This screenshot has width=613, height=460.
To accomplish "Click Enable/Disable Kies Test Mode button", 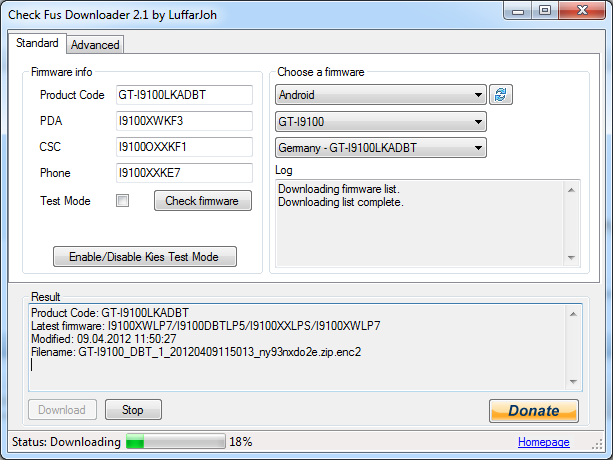I will point(145,257).
